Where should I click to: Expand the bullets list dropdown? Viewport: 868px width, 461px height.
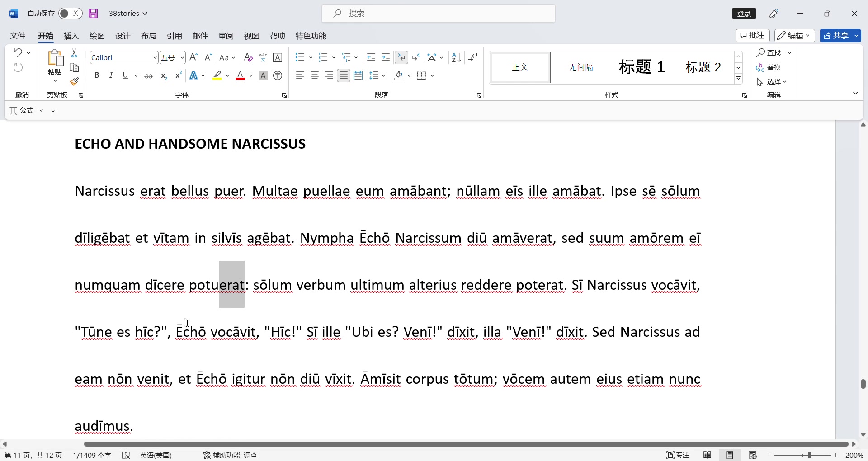tap(311, 57)
